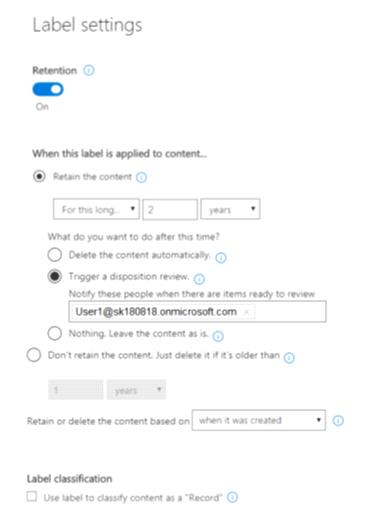Open the when it was created dropdown
Viewport: 372px width, 507px height.
click(259, 420)
